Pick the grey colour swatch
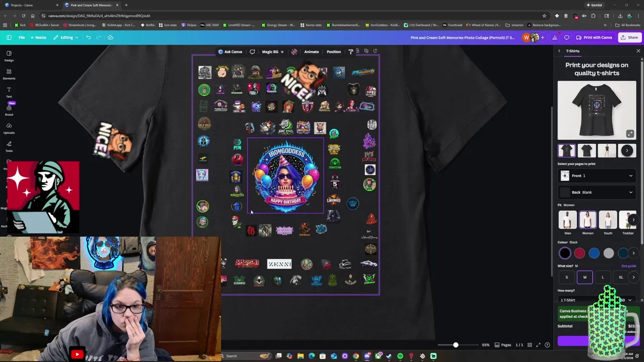 [x=609, y=253]
